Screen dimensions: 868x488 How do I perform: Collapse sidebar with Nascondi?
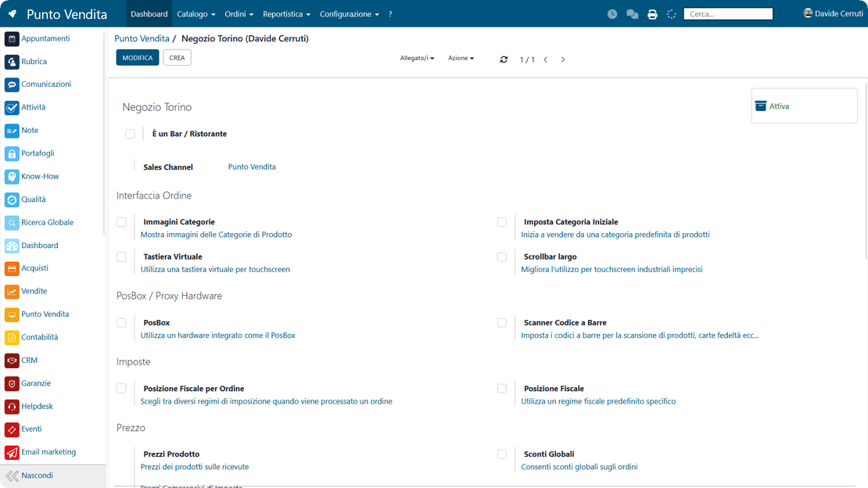[52, 475]
